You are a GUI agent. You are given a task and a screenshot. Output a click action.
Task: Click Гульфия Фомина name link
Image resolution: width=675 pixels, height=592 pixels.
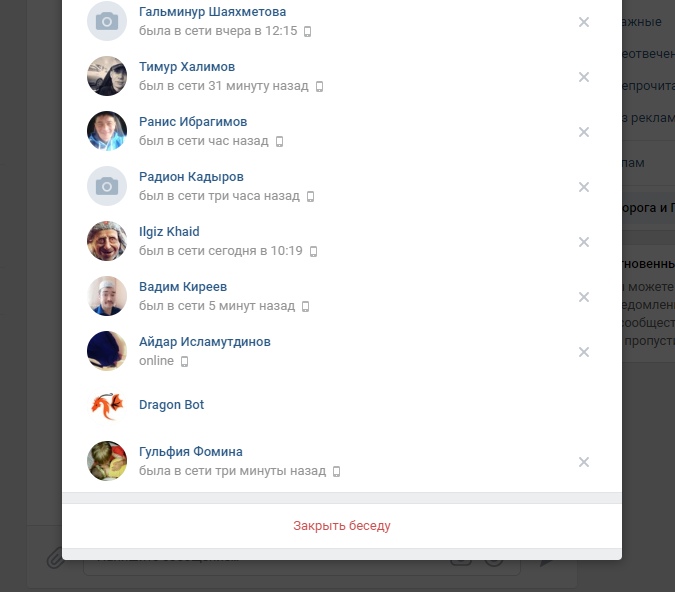(191, 451)
